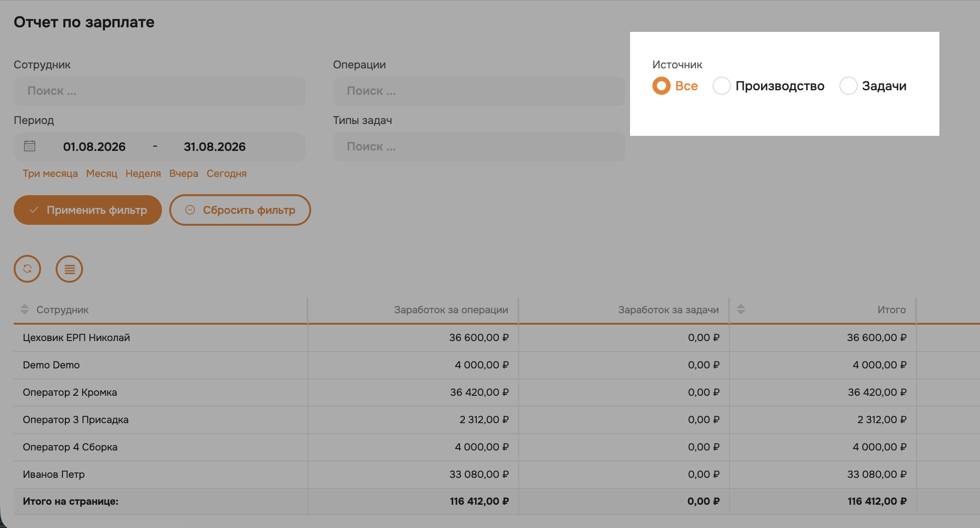Click the end date 31.08.2026
The height and width of the screenshot is (528, 980).
pyautogui.click(x=215, y=147)
